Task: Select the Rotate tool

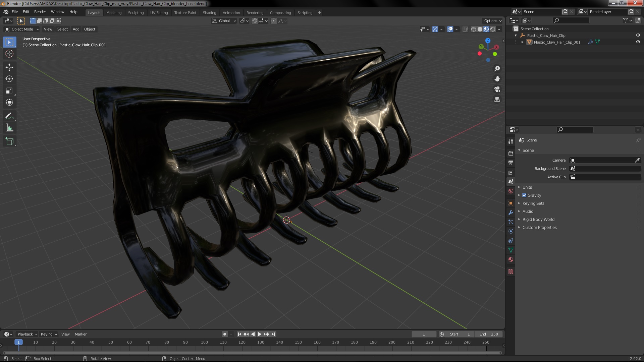Action: point(9,79)
